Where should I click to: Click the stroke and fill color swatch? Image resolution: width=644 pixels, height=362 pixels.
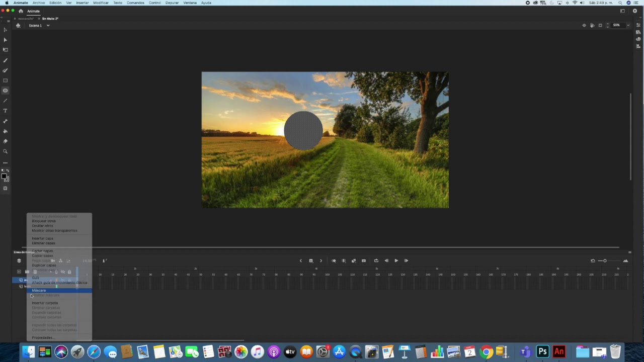pyautogui.click(x=5, y=177)
